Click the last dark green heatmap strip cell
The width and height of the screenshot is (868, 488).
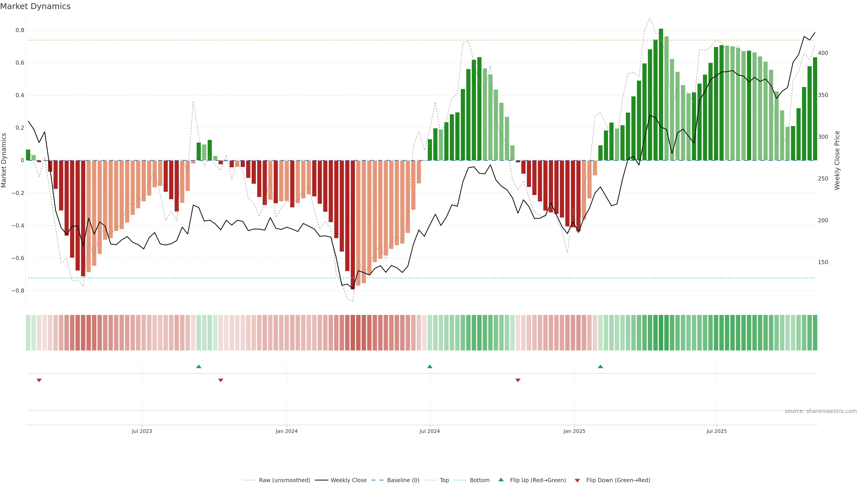[815, 333]
